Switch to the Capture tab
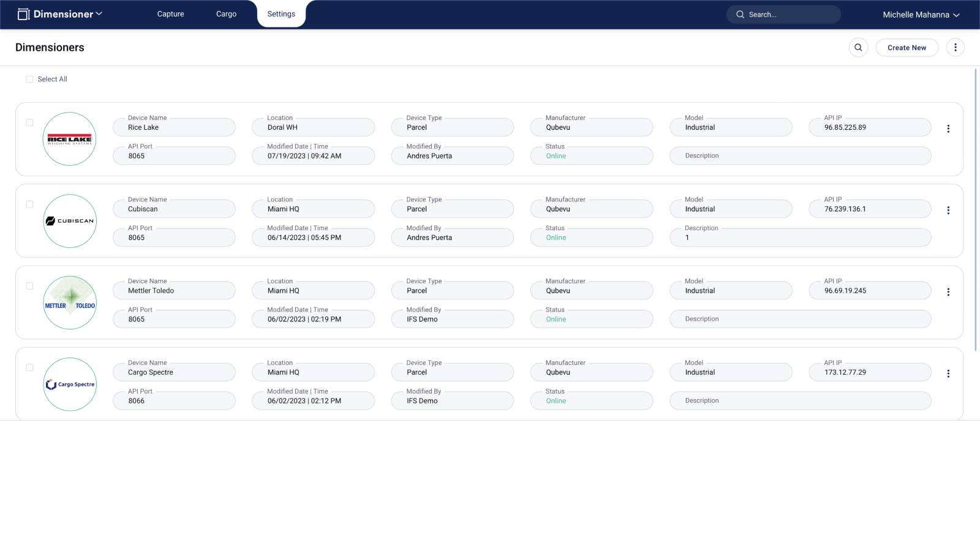This screenshot has height=551, width=980. pyautogui.click(x=170, y=14)
